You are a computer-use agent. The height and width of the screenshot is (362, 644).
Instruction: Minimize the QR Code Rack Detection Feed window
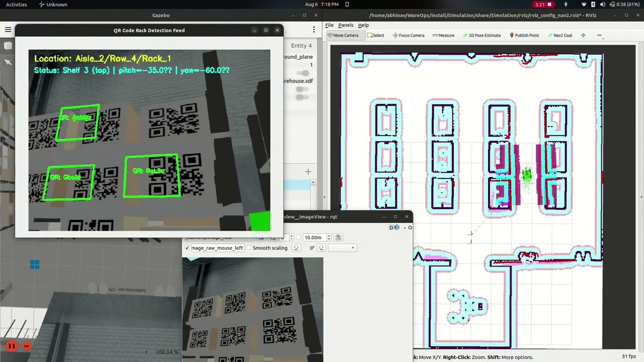pyautogui.click(x=255, y=30)
